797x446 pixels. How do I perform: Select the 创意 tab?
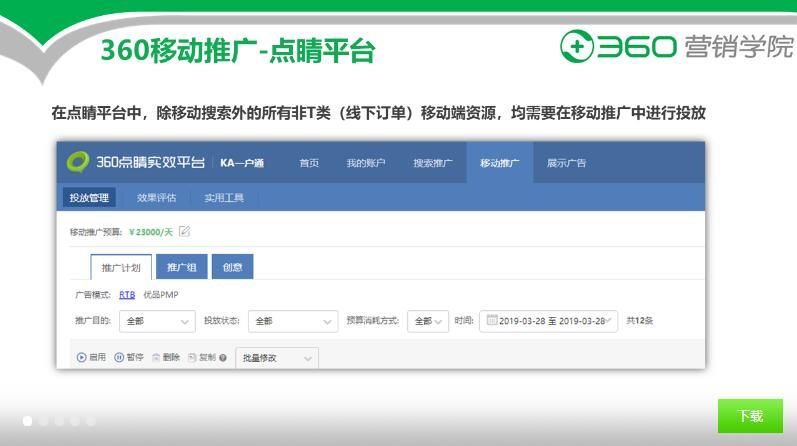coord(232,266)
